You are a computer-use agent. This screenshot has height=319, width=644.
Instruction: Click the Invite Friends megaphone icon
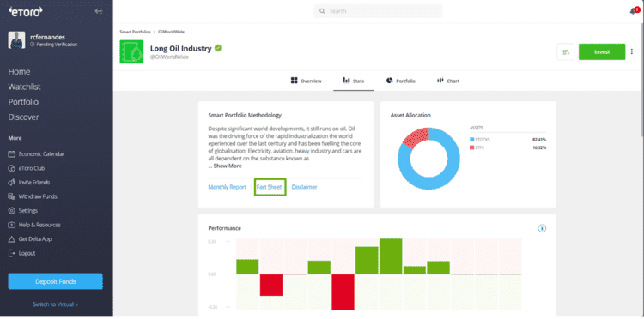point(11,183)
